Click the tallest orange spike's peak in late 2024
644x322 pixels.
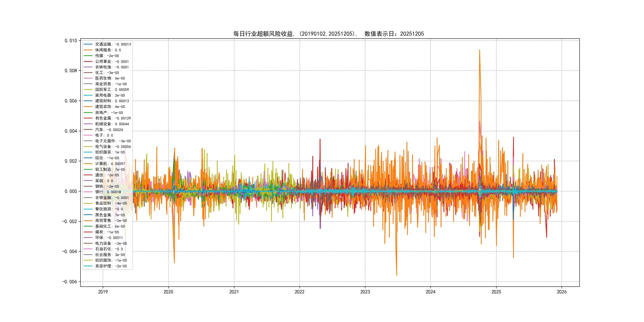pos(479,50)
